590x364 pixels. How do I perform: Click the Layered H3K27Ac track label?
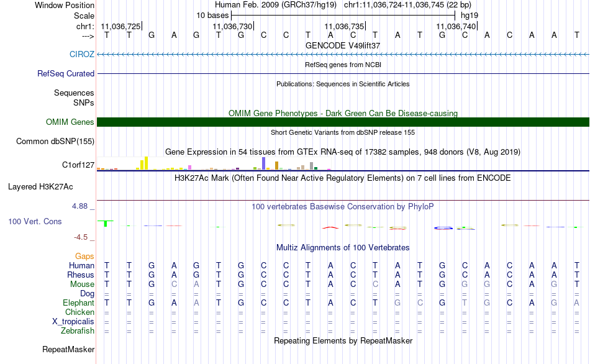tap(40, 187)
